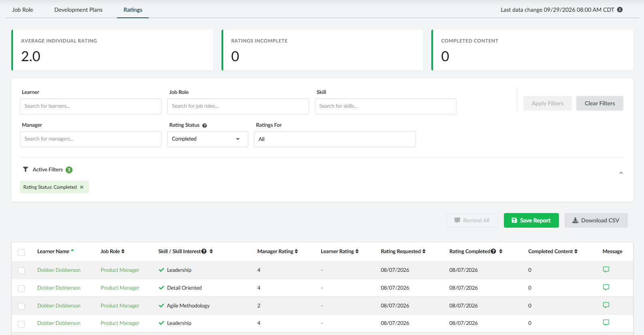The image size is (644, 335).
Task: Click the Average Individual Rating value 2.0
Action: [31, 56]
